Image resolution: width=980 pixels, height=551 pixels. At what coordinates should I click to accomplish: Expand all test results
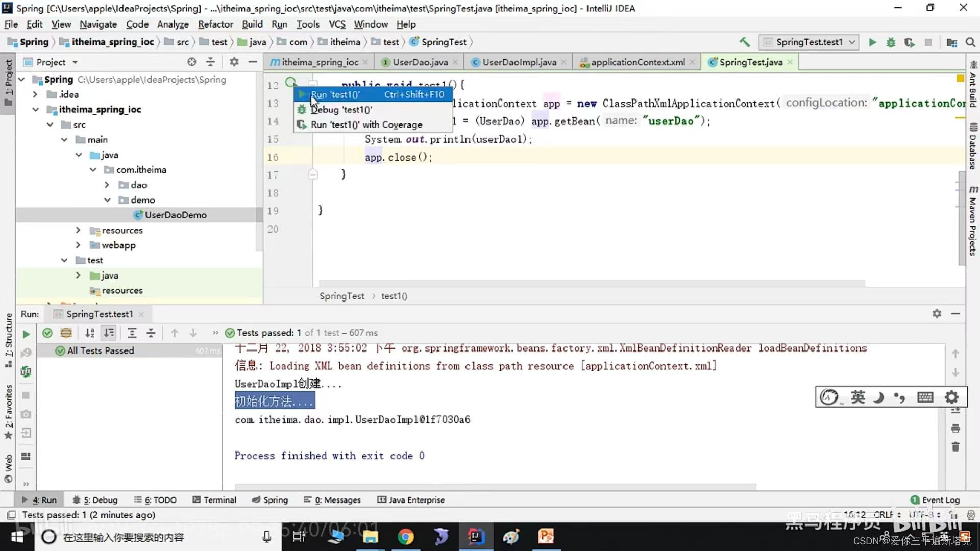click(132, 333)
